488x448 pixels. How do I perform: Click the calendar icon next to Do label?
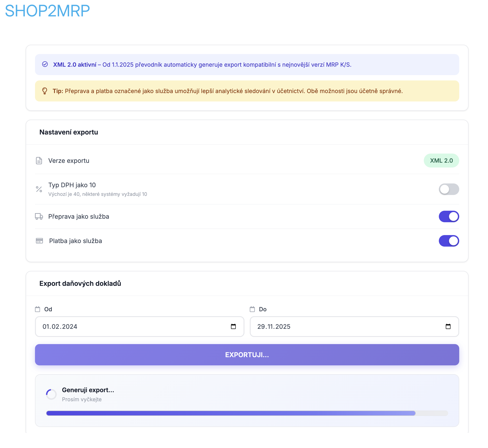[x=252, y=309]
